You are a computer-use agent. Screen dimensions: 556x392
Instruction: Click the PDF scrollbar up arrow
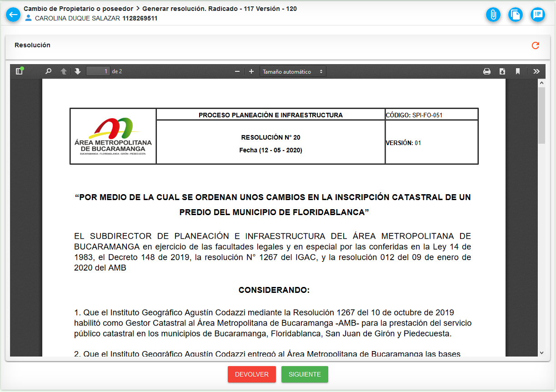coord(541,83)
